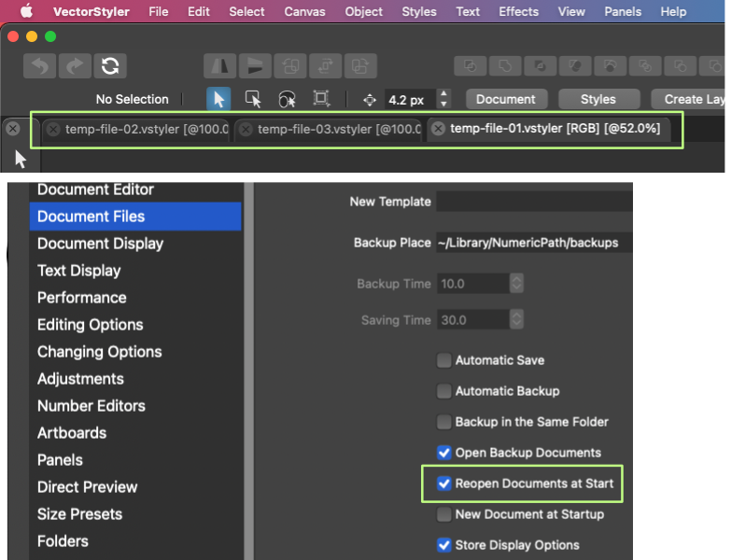The width and height of the screenshot is (731, 560).
Task: Click the Undo arrow icon
Action: click(x=39, y=66)
